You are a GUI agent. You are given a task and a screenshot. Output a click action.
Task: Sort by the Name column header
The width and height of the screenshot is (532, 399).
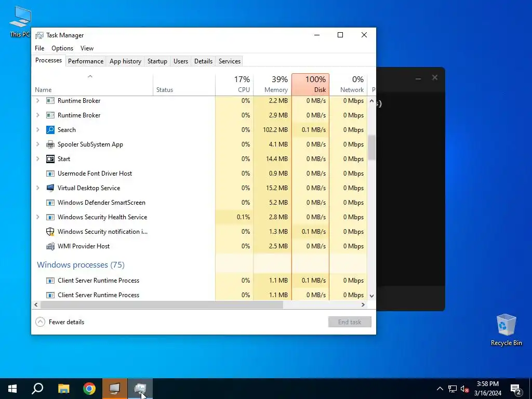tap(92, 85)
